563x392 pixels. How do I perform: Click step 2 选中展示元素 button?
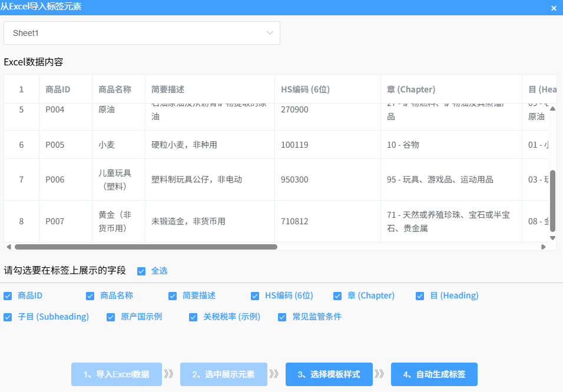point(224,374)
